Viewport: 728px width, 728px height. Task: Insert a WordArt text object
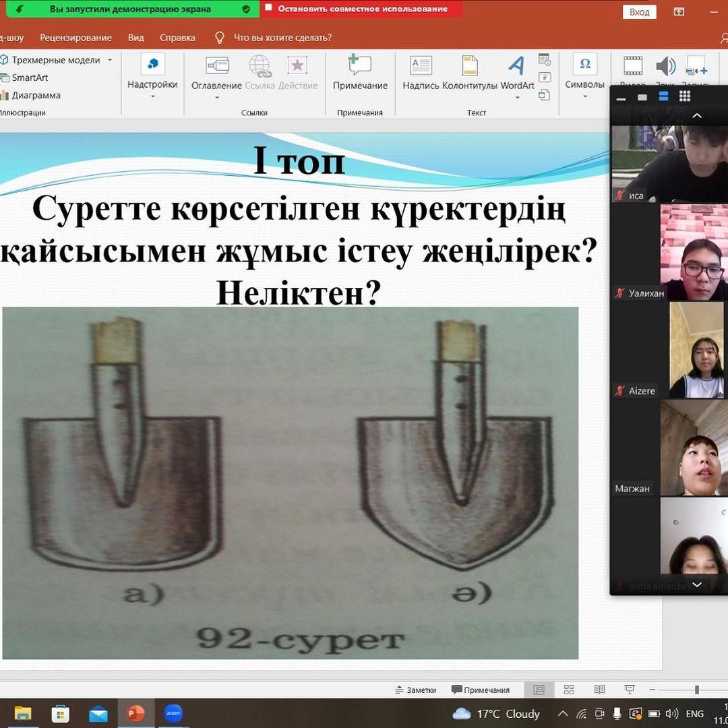[517, 73]
